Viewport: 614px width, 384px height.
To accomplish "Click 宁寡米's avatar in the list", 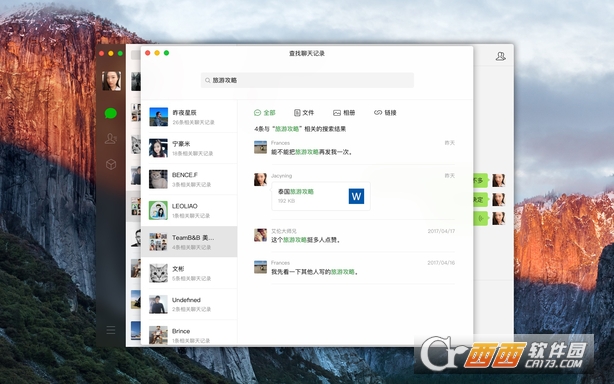I will (x=158, y=148).
